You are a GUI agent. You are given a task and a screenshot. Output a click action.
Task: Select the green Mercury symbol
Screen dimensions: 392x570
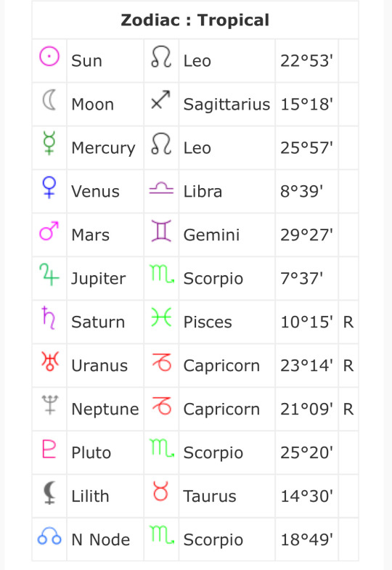coord(49,143)
